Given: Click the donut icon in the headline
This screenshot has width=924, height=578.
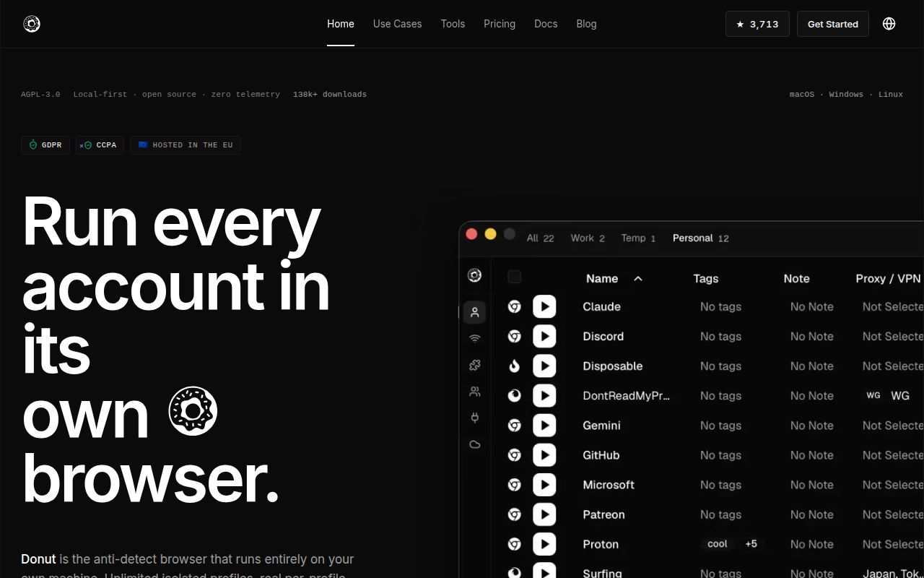Looking at the screenshot, I should coord(193,410).
